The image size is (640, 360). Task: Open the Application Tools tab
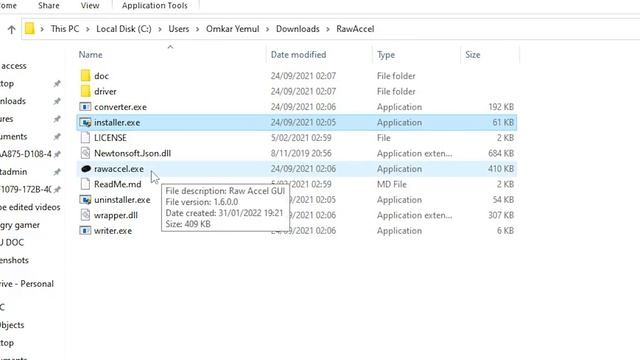(x=155, y=5)
